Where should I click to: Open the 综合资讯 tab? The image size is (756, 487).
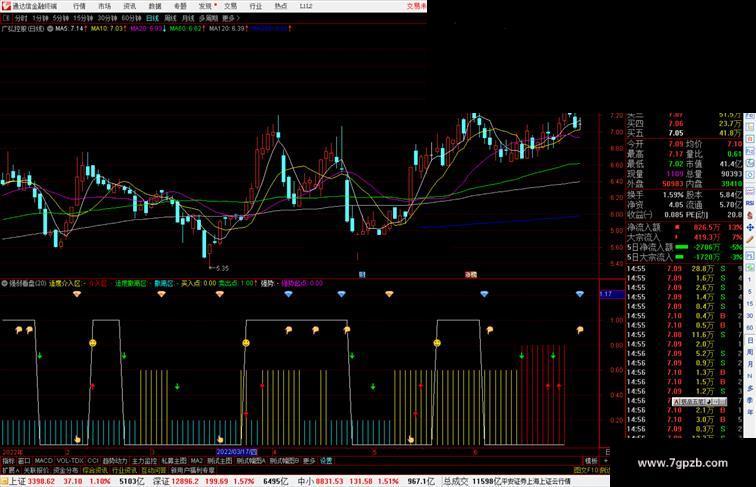click(x=95, y=470)
